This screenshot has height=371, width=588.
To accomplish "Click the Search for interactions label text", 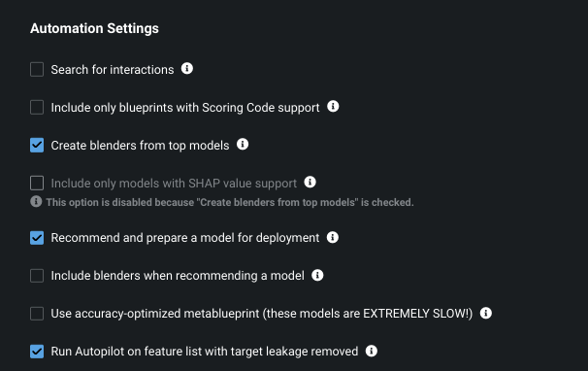I will (x=113, y=70).
